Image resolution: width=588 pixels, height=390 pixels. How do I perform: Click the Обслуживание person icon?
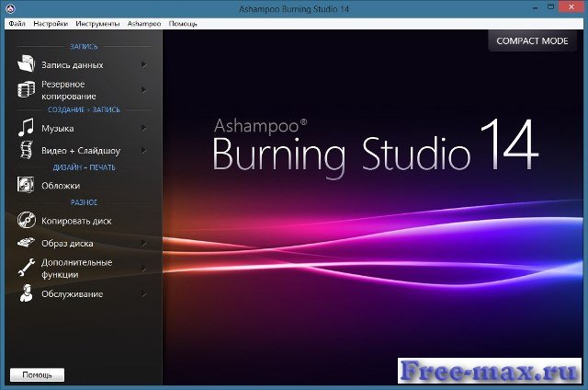tap(27, 293)
